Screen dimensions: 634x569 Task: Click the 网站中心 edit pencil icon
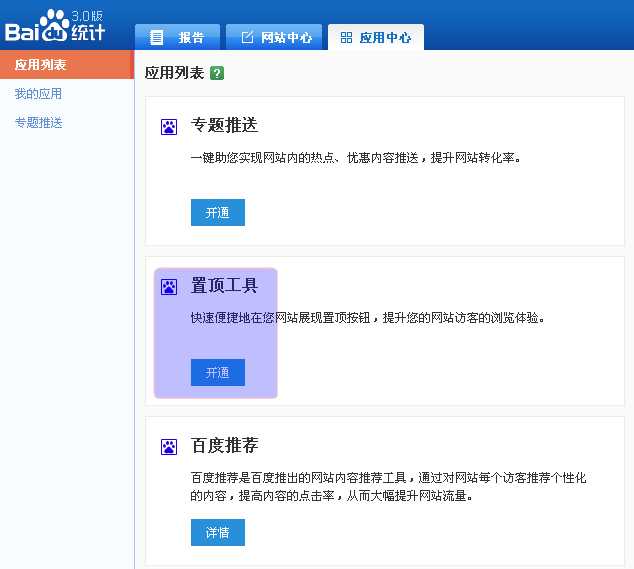click(x=247, y=38)
